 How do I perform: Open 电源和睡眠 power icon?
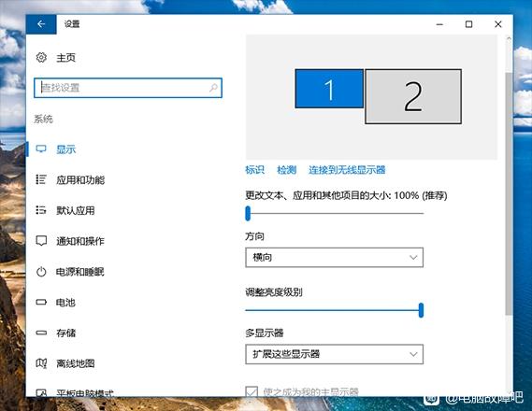[41, 272]
